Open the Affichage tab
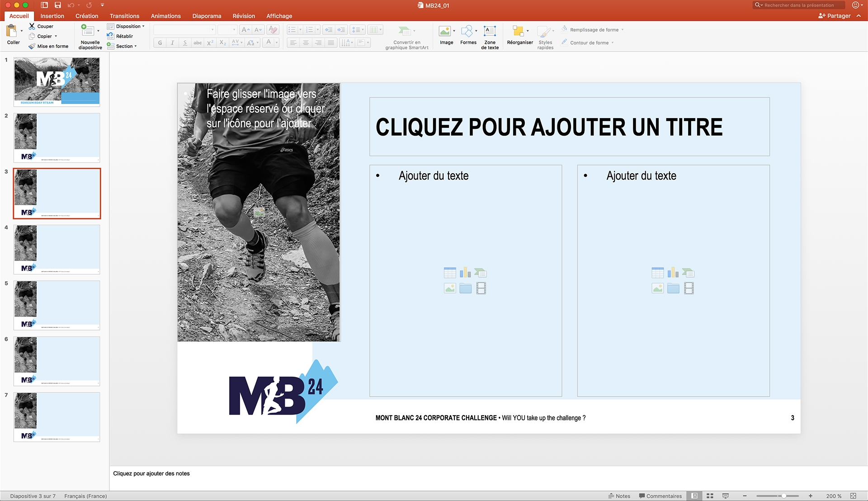The width and height of the screenshot is (868, 501). pyautogui.click(x=279, y=16)
